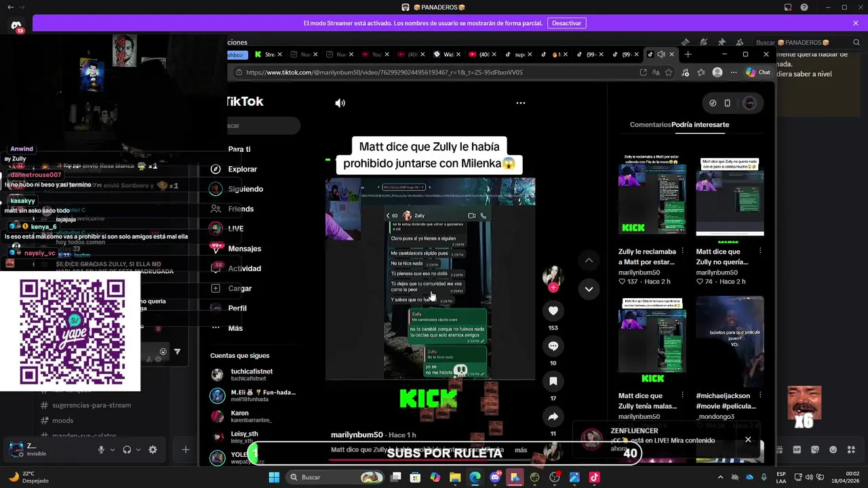Open comments via the speech bubble icon
This screenshot has width=868, height=488.
click(553, 346)
